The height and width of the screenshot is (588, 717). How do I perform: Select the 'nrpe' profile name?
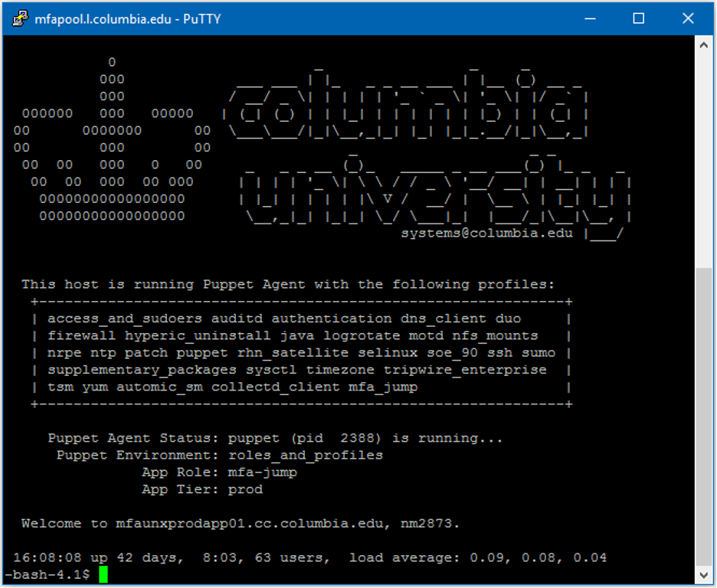click(x=64, y=353)
